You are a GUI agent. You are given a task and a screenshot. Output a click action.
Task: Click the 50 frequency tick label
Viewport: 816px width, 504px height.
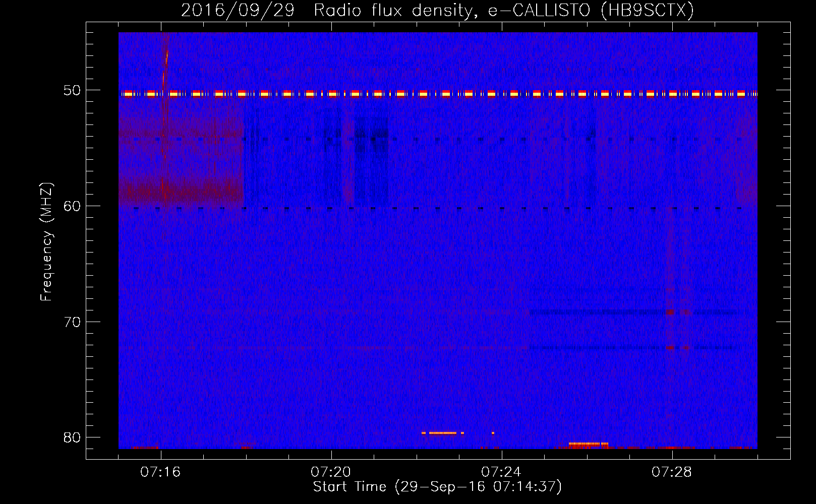72,90
